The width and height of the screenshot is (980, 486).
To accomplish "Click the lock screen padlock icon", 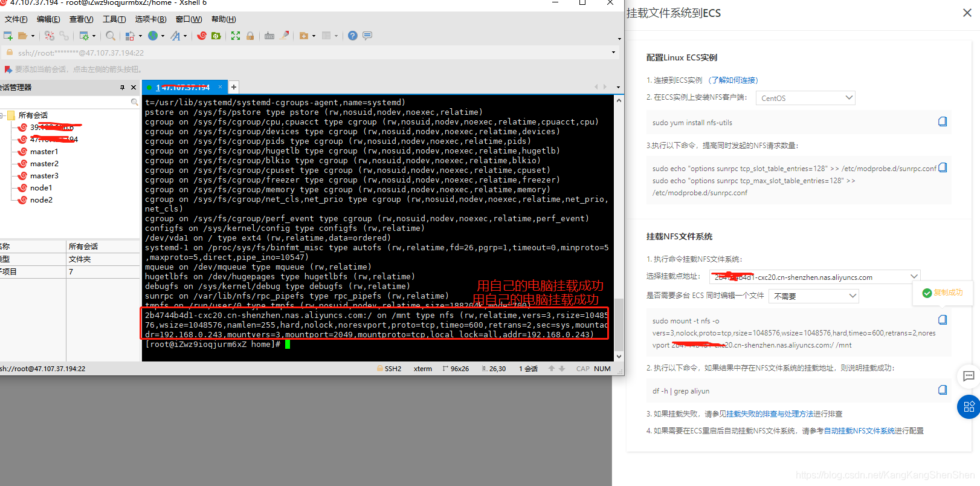I will coord(250,36).
